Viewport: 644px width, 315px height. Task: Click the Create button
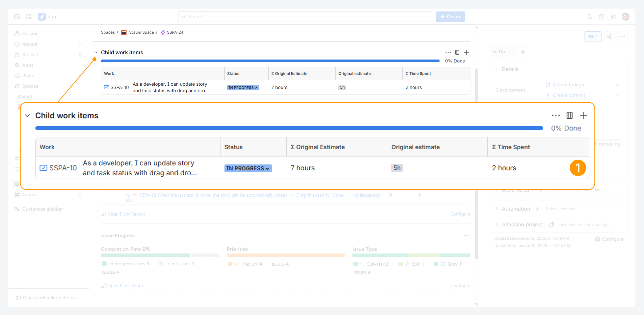pos(450,17)
